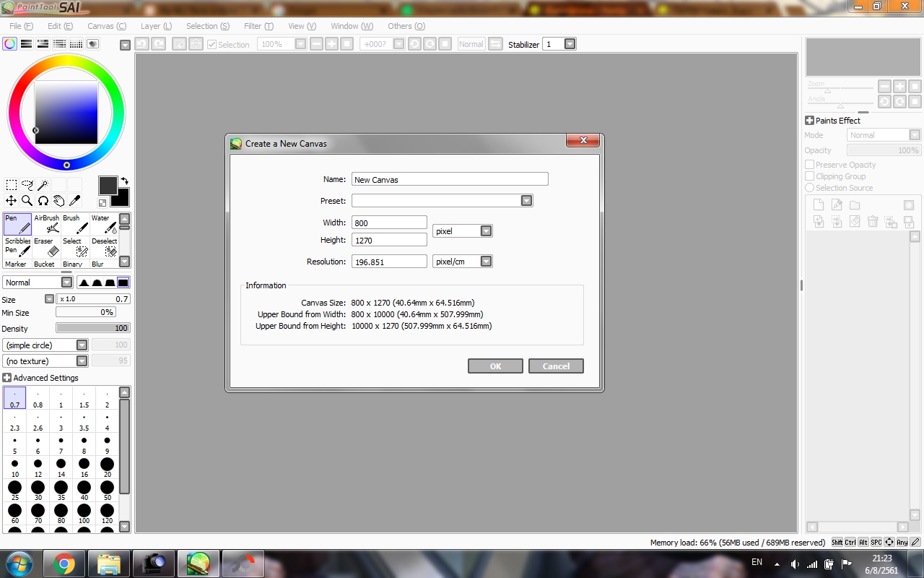Cancel the new canvas dialog

[x=556, y=366]
